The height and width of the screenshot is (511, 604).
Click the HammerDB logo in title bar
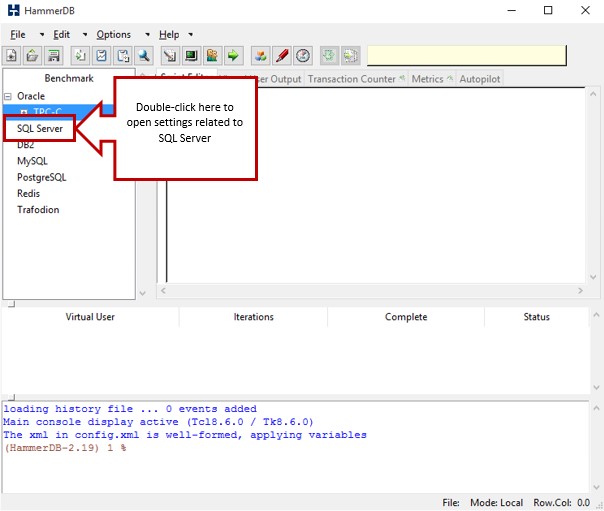13,10
